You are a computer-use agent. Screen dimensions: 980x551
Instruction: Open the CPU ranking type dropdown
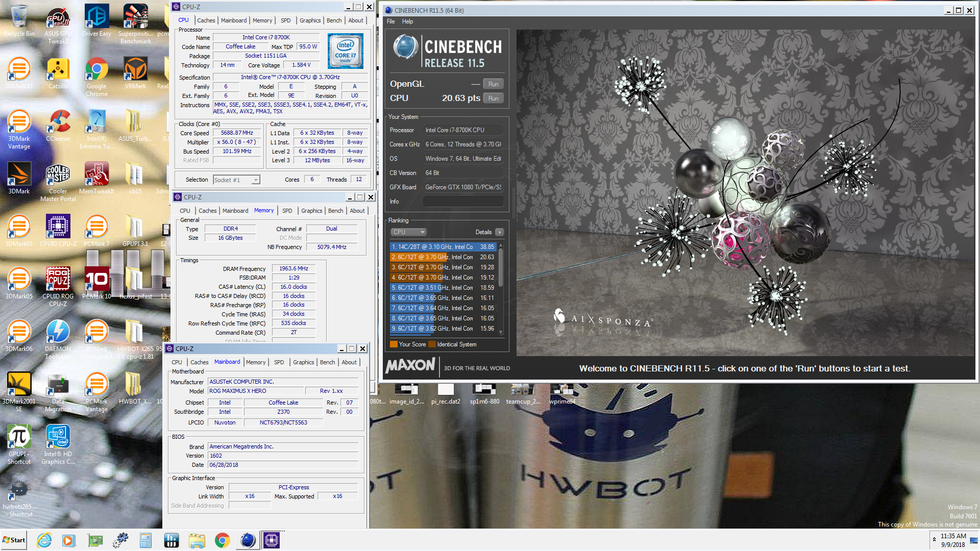coord(408,232)
